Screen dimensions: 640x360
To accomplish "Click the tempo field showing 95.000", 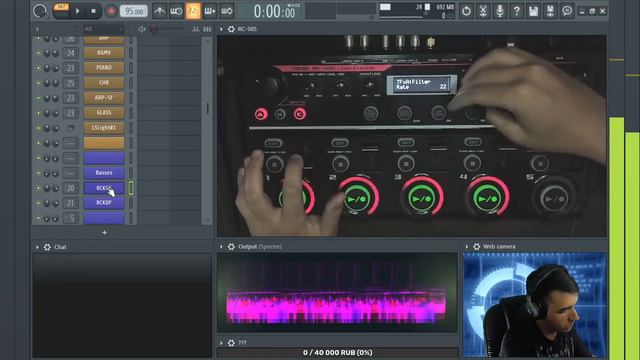I will point(133,11).
